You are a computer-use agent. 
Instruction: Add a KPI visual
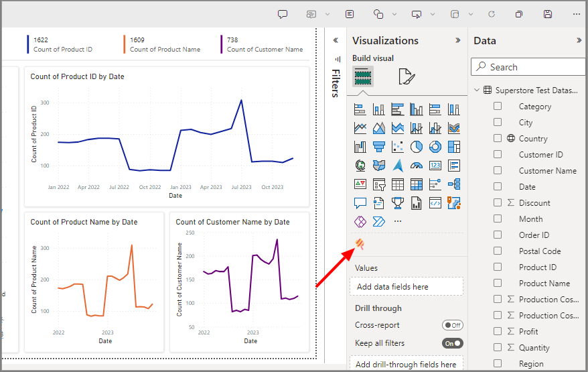(360, 184)
